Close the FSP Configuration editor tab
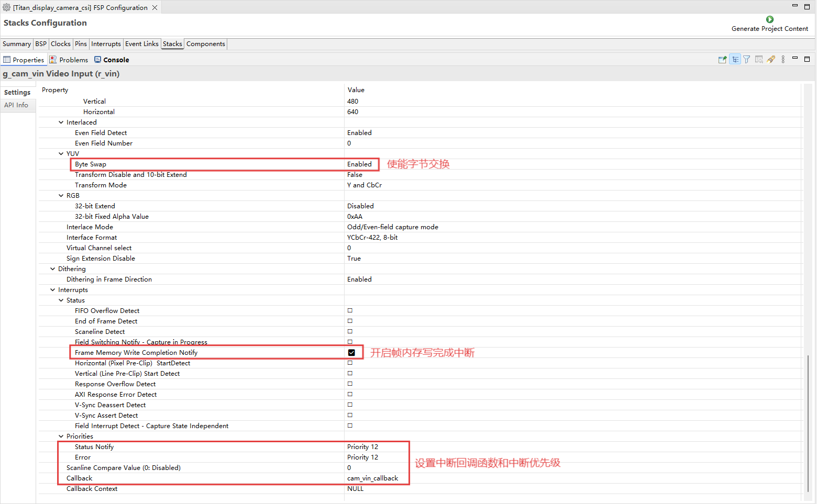Image resolution: width=817 pixels, height=504 pixels. (x=154, y=8)
